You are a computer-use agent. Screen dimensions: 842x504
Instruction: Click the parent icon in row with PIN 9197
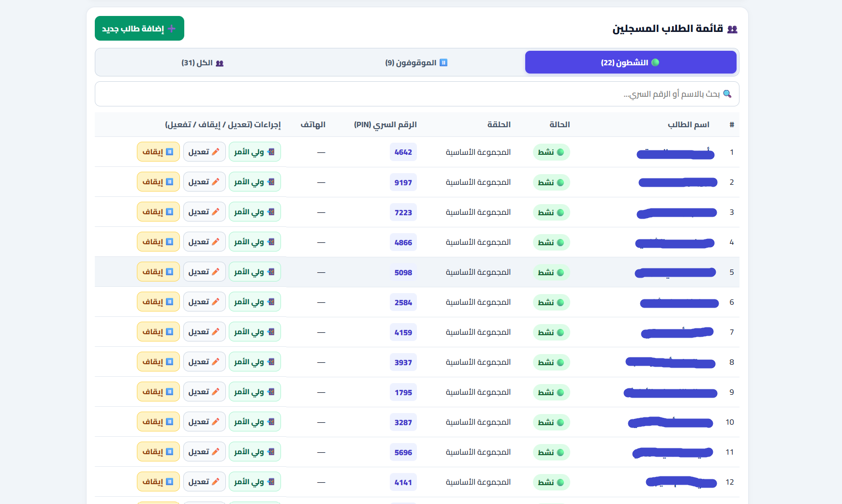pos(271,182)
